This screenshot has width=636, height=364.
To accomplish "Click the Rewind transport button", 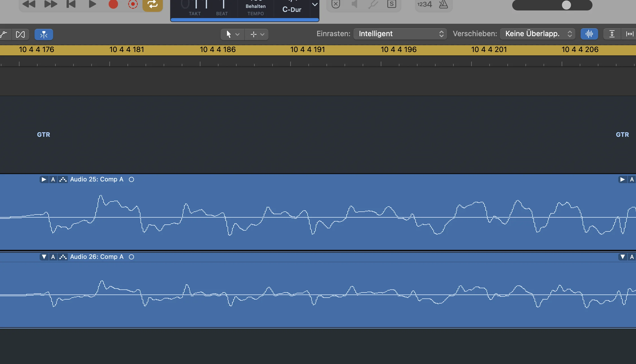I will tap(29, 4).
